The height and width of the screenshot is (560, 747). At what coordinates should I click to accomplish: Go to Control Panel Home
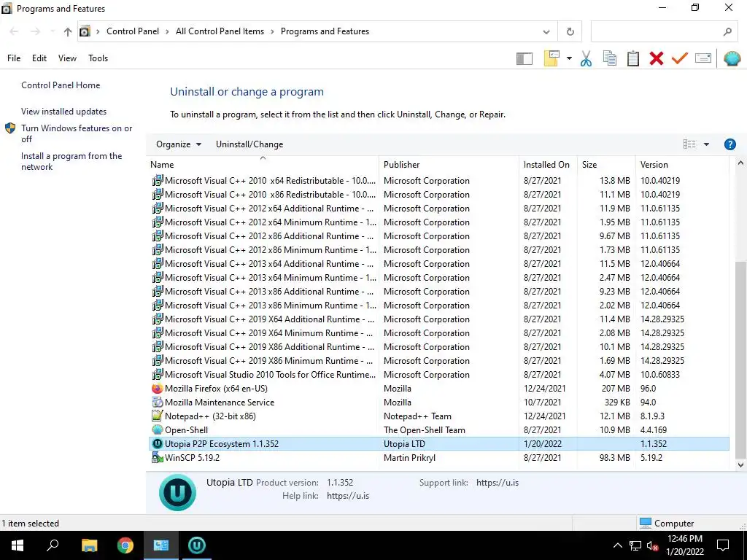pyautogui.click(x=61, y=85)
